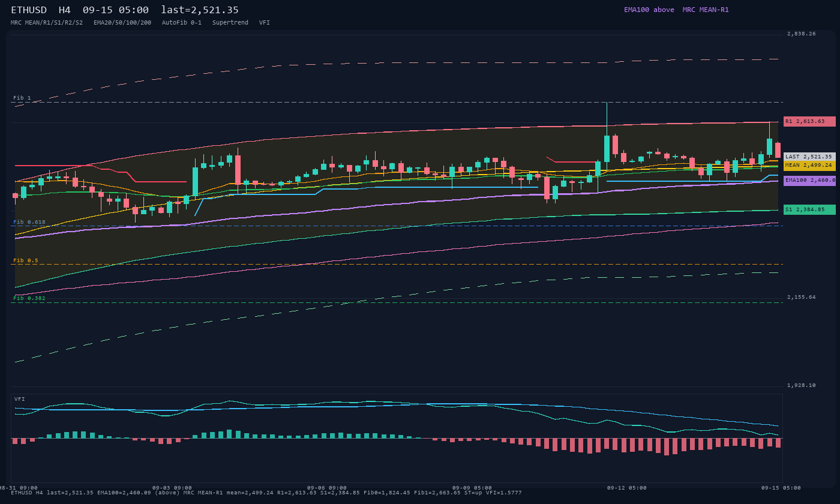Click the R1 2,613.63 price tag
Viewport: 840px width, 504px height.
809,121
